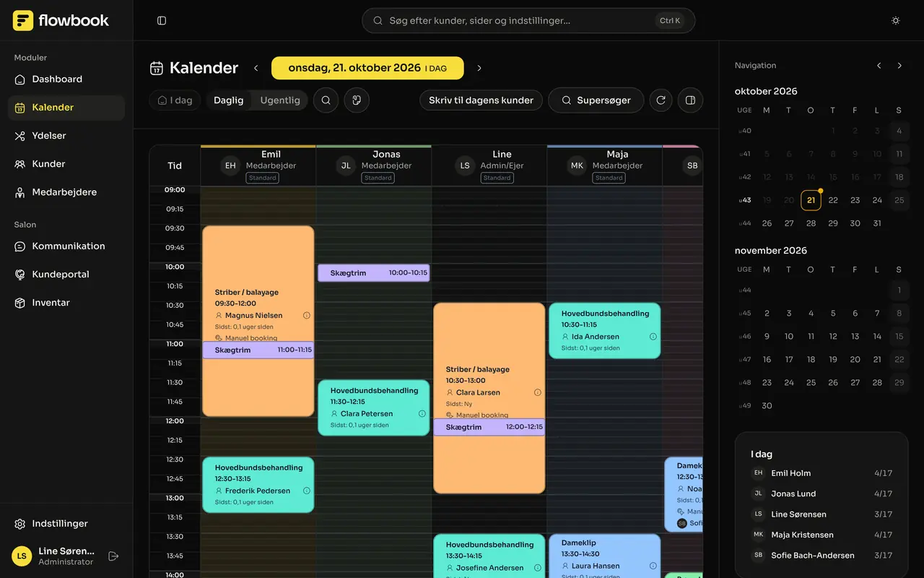Image resolution: width=924 pixels, height=578 pixels.
Task: Open Line's Skægtrim 12:00-12:15 appointment
Action: [x=489, y=427]
